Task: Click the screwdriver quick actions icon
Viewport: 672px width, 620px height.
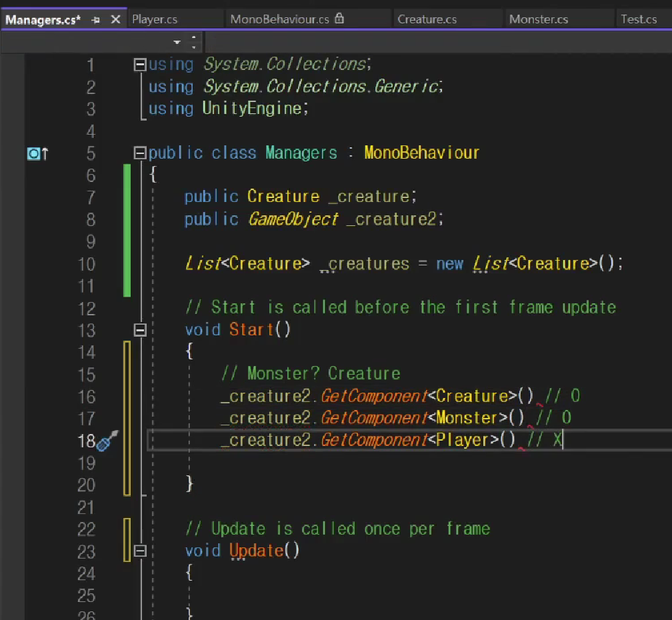Action: coord(107,441)
